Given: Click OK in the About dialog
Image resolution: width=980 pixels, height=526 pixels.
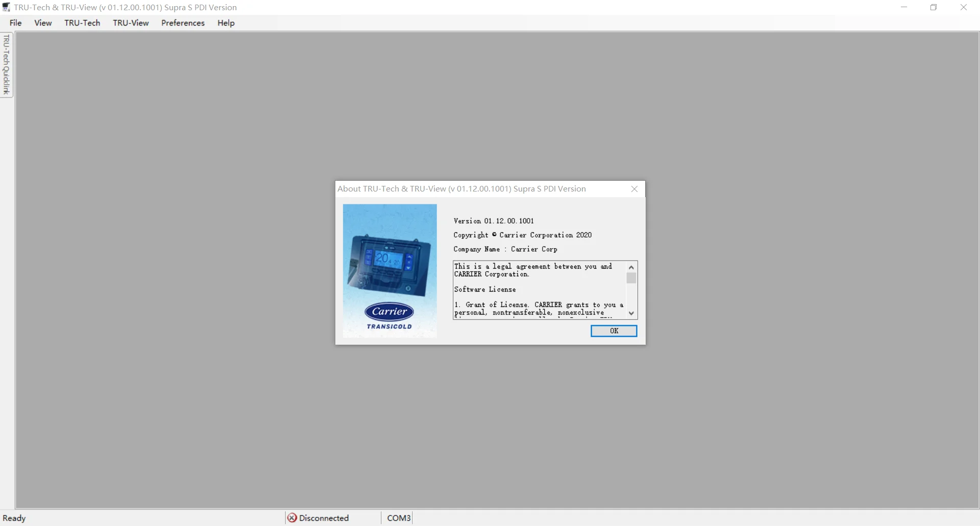Looking at the screenshot, I should click(x=614, y=331).
